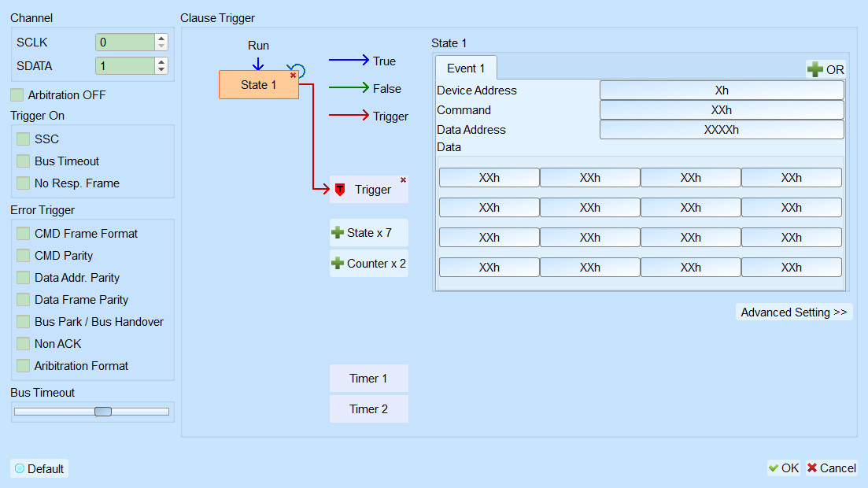Click the green plus beside State x 7

tap(337, 233)
